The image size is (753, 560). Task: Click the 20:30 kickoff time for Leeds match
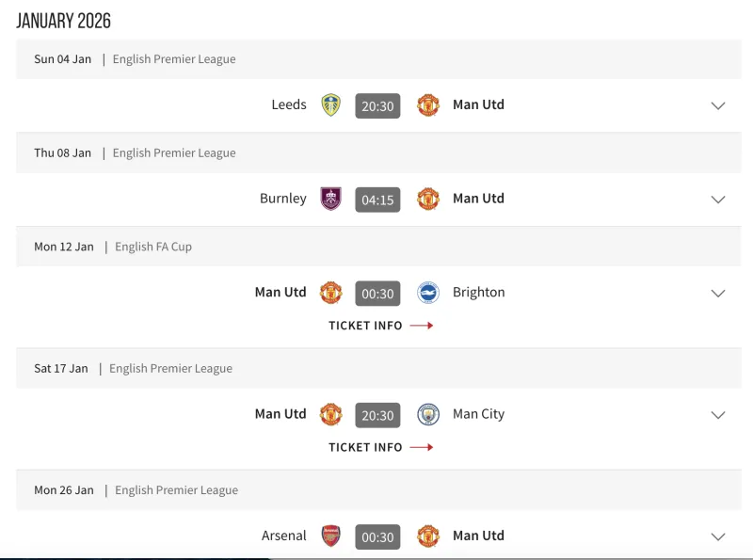(377, 106)
